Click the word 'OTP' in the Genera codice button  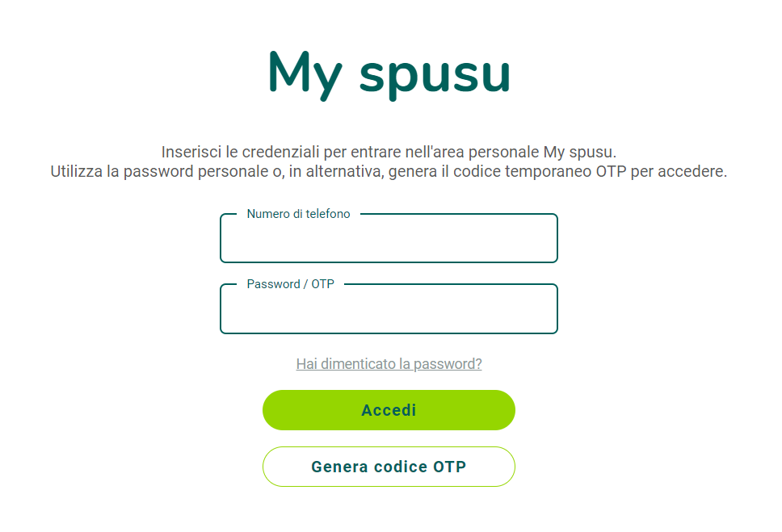point(449,467)
